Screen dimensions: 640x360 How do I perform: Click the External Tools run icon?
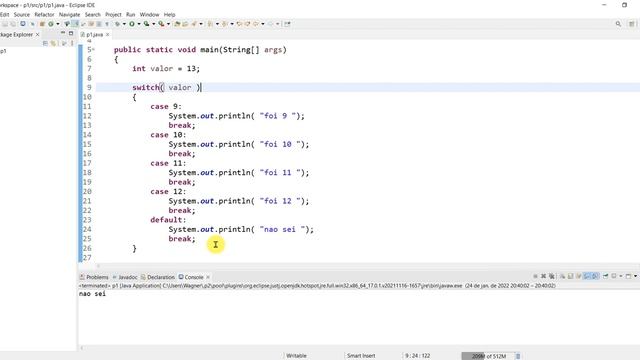161,24
